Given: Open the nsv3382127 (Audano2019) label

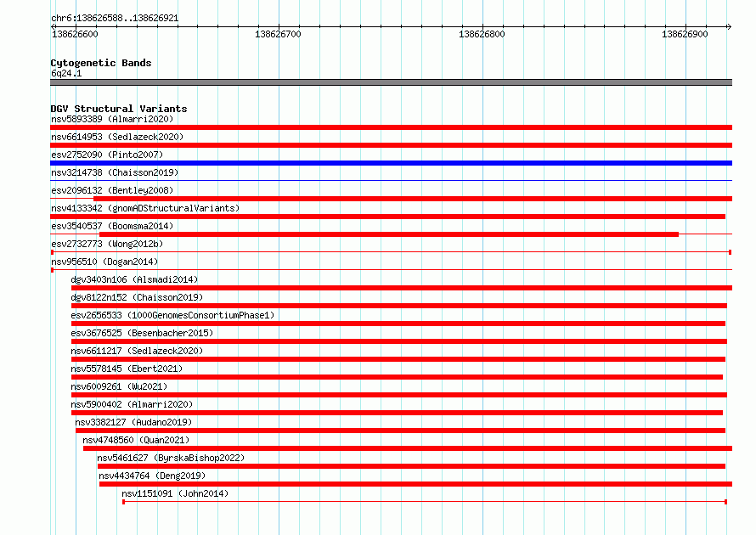Looking at the screenshot, I should pyautogui.click(x=133, y=422).
